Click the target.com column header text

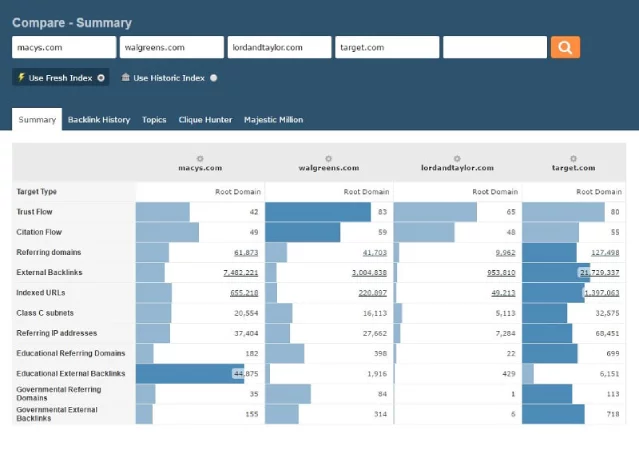573,168
